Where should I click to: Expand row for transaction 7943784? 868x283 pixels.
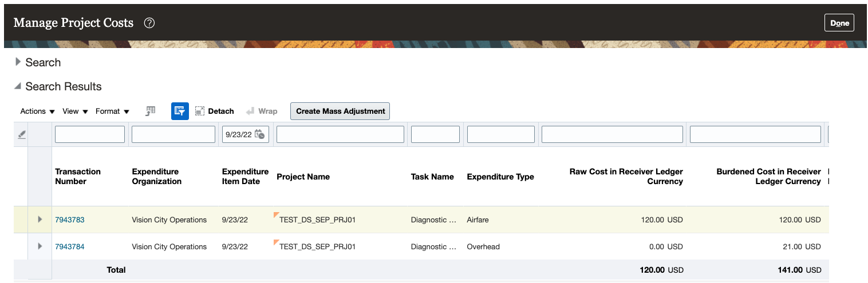(40, 246)
